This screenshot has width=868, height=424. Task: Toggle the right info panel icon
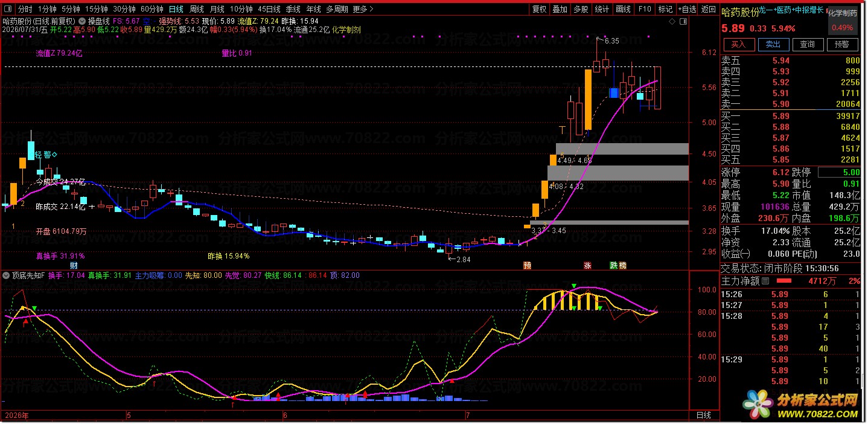pos(683,21)
